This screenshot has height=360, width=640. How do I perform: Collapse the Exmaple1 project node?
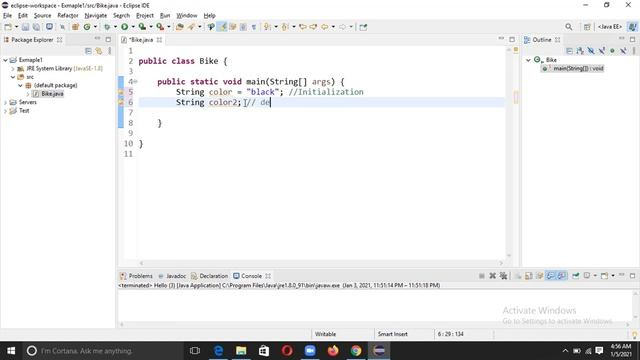tap(5, 60)
